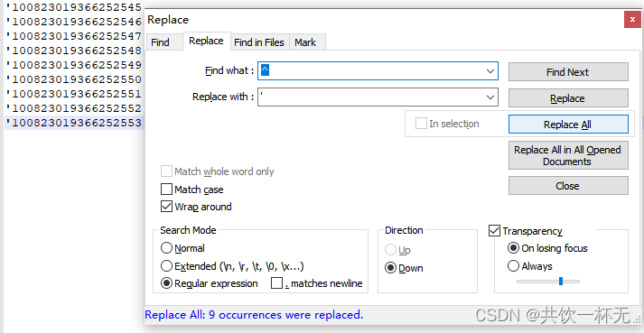644x333 pixels.
Task: Close the Replace dialog with the red X
Action: (632, 19)
